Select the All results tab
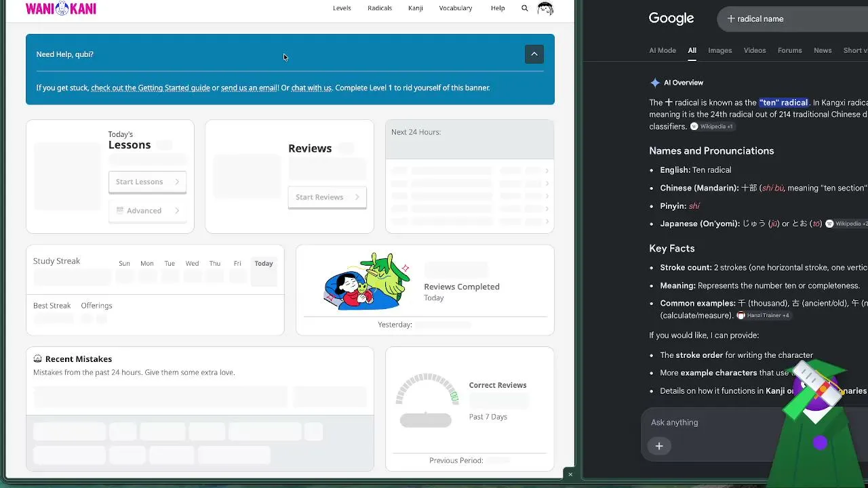Viewport: 868px width, 488px height. [x=692, y=50]
